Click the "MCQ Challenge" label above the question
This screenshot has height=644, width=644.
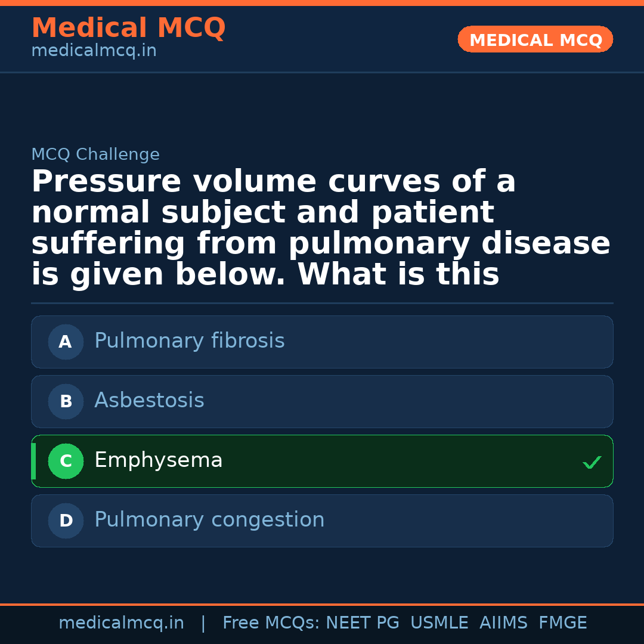[x=95, y=155]
